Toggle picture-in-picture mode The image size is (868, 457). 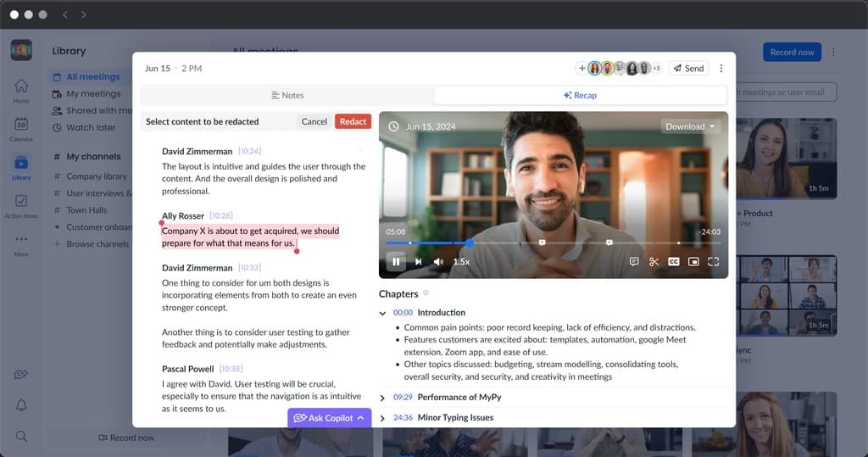[x=693, y=262]
